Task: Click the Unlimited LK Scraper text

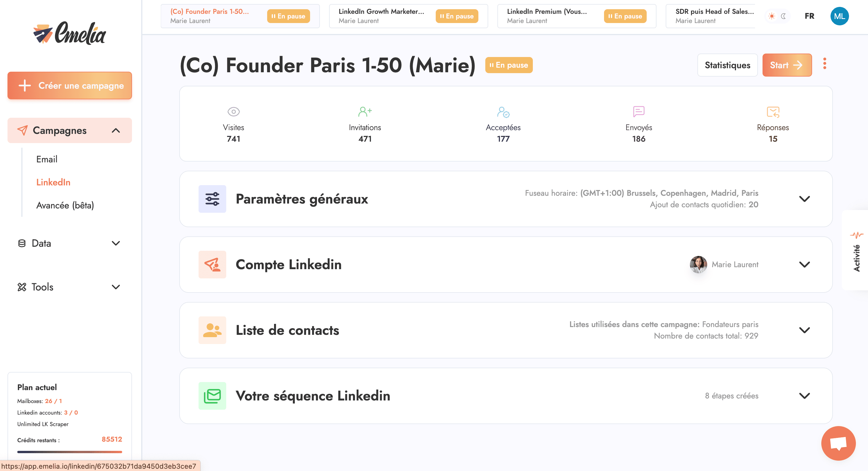Action: [x=43, y=424]
